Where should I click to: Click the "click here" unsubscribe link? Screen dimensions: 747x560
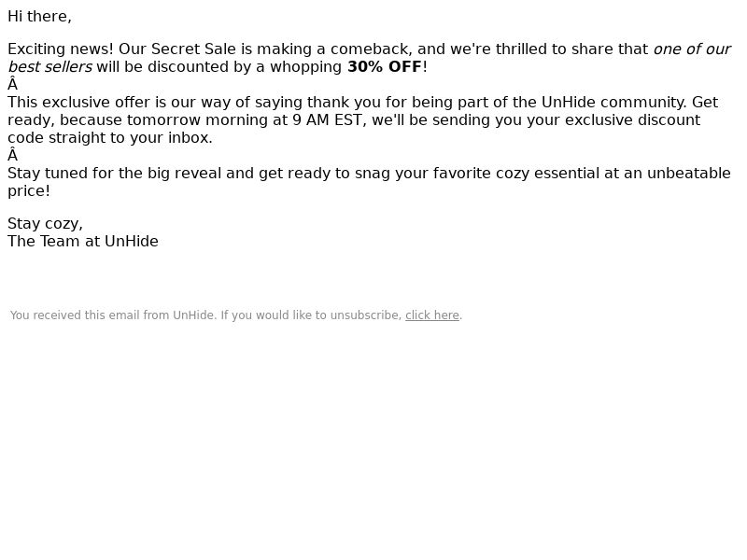click(431, 315)
